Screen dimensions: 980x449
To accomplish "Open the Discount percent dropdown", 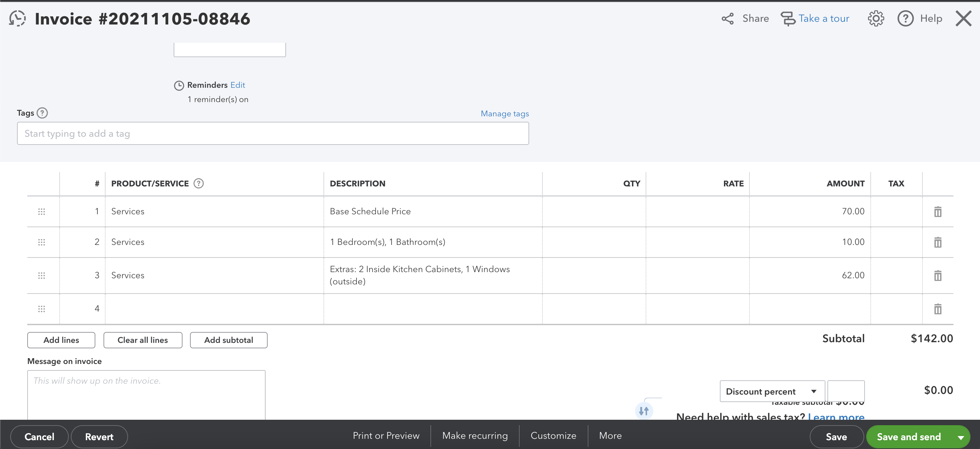I will pos(772,391).
